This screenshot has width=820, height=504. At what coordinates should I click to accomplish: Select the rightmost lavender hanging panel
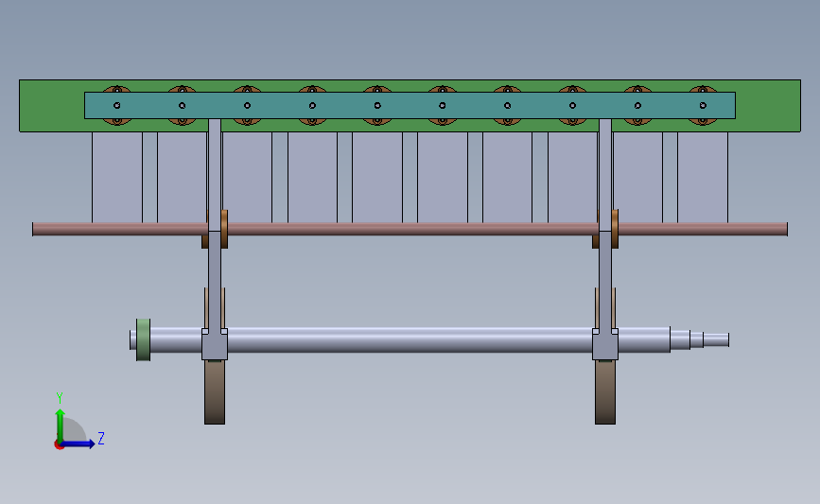pyautogui.click(x=703, y=177)
